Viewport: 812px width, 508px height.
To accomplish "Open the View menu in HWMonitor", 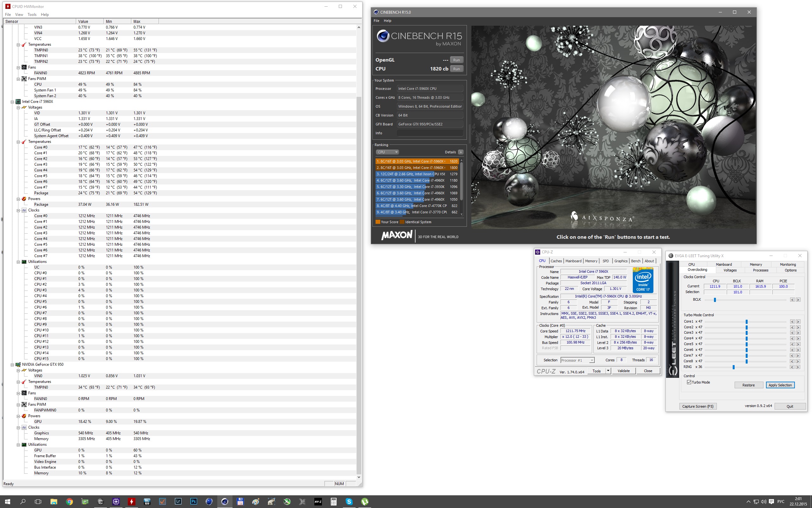I will click(19, 15).
